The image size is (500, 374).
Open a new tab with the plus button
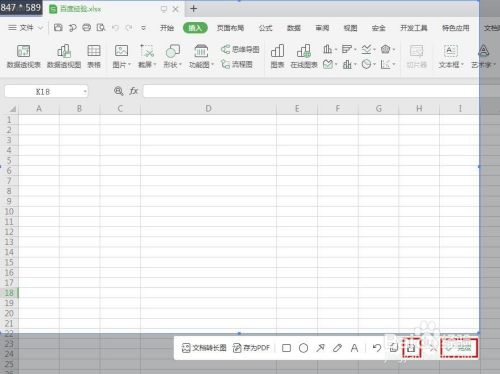[193, 9]
